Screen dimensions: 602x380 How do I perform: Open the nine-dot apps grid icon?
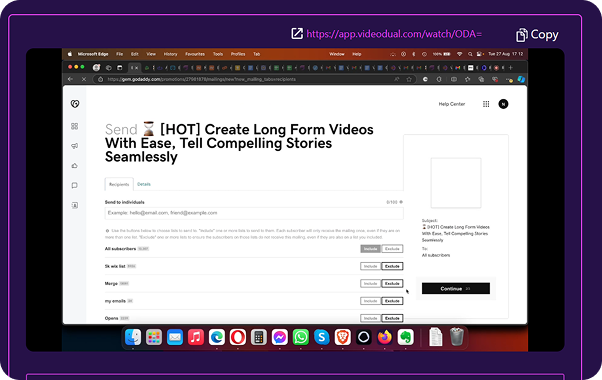pyautogui.click(x=486, y=104)
